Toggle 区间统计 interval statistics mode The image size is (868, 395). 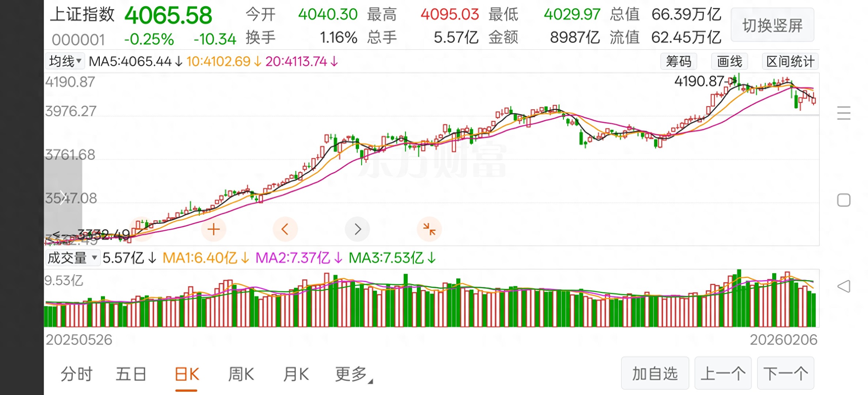click(790, 61)
